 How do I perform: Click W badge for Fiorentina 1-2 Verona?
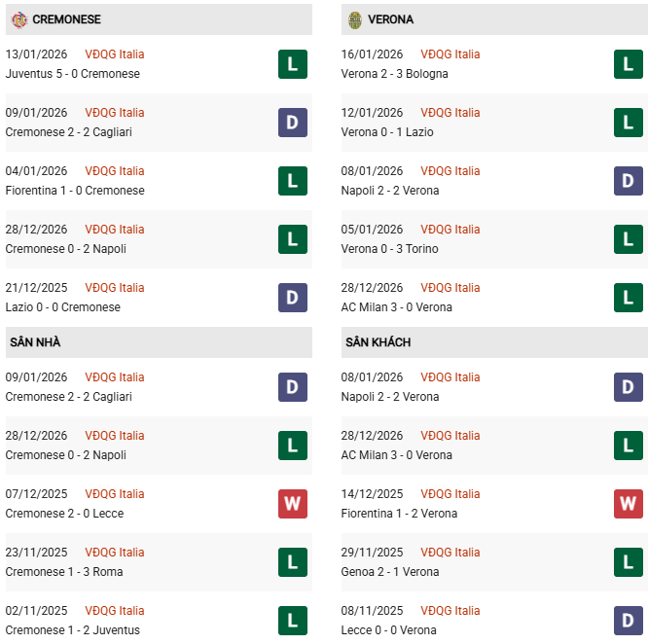(629, 504)
